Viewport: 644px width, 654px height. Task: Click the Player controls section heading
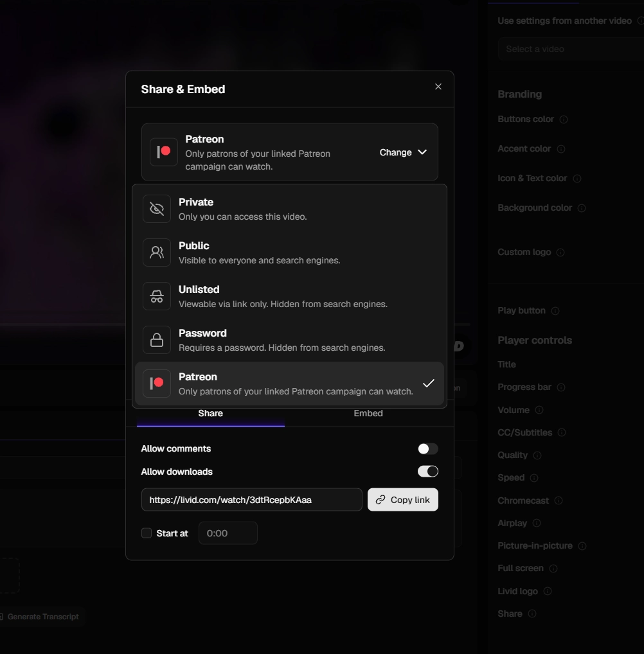[535, 340]
